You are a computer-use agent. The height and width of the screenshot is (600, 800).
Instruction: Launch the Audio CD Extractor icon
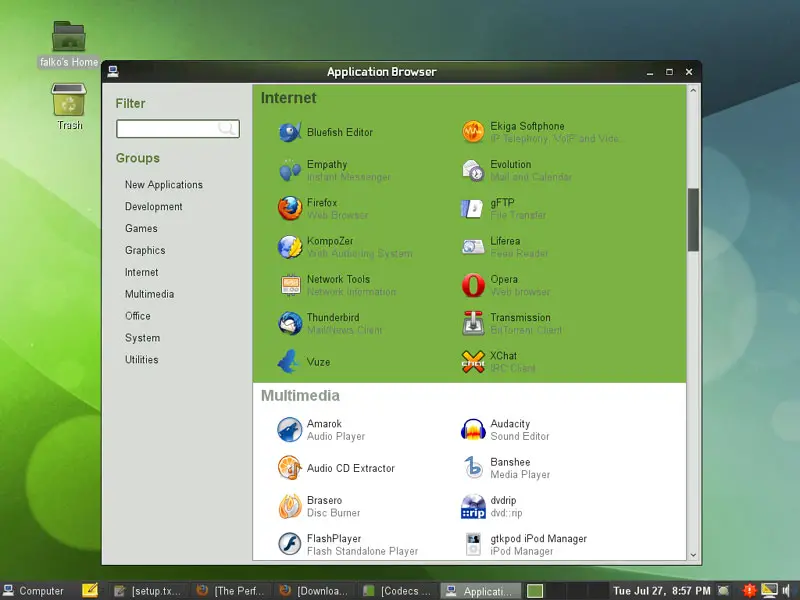coord(290,468)
